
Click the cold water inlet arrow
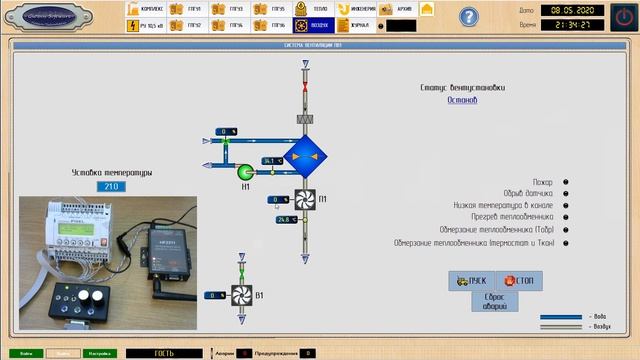click(x=207, y=141)
